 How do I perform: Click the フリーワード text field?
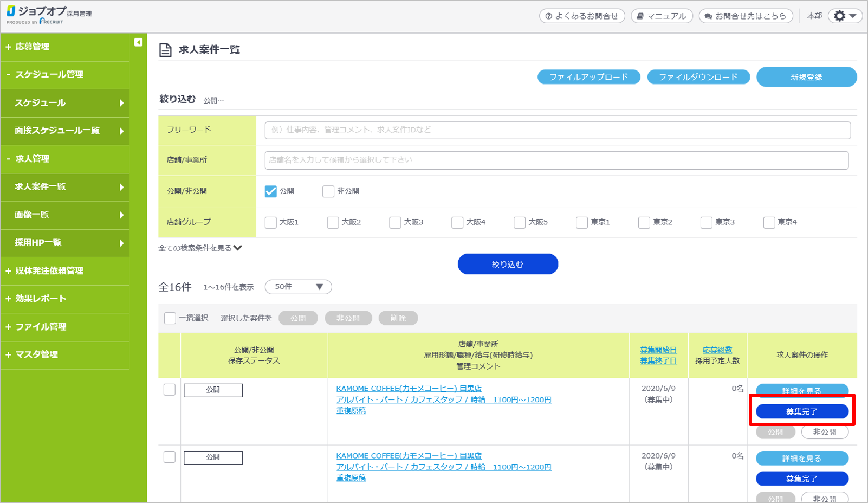[x=557, y=130]
